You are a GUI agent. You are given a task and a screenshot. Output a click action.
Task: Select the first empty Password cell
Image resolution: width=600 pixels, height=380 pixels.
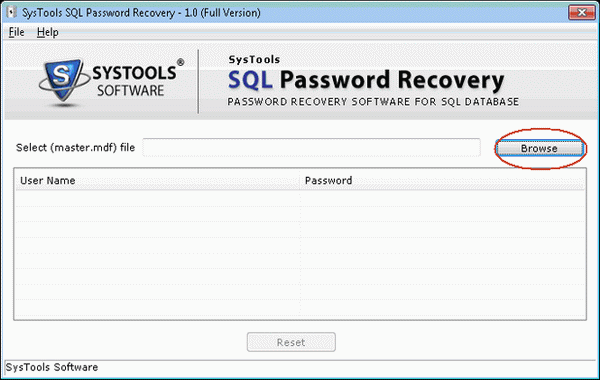coord(442,199)
